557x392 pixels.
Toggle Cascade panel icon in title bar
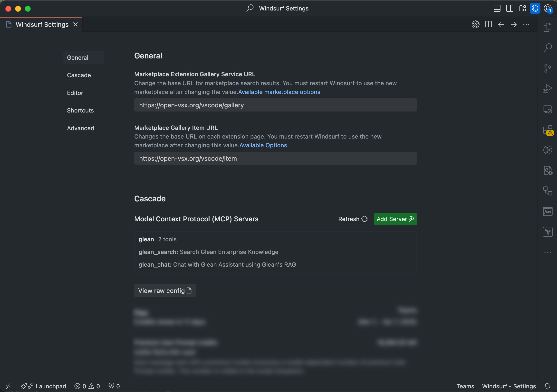tap(535, 9)
